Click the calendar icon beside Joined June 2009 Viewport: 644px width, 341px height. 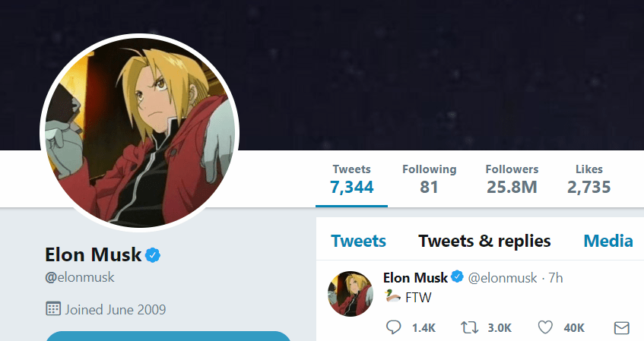pos(53,309)
